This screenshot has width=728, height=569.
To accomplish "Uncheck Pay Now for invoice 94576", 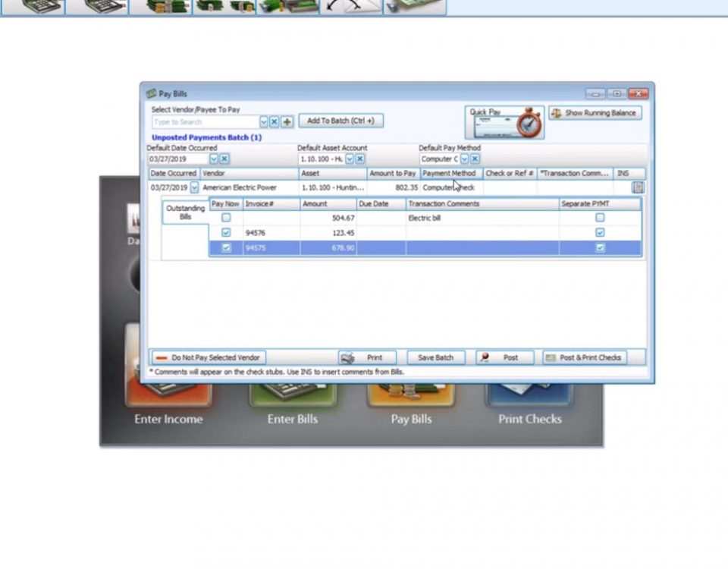I will point(225,233).
